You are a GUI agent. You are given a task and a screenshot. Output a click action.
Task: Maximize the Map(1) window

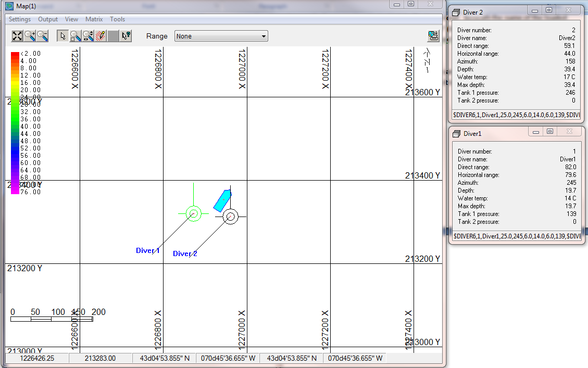411,4
